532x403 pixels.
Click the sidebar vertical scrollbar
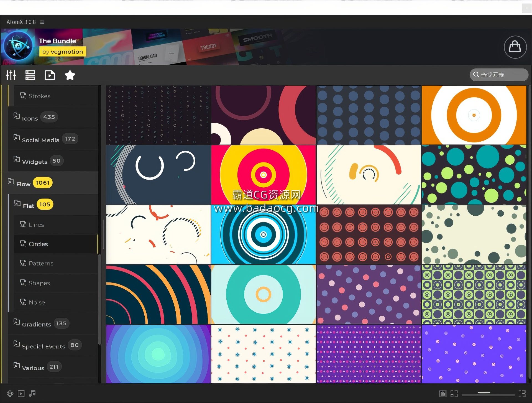point(99,299)
